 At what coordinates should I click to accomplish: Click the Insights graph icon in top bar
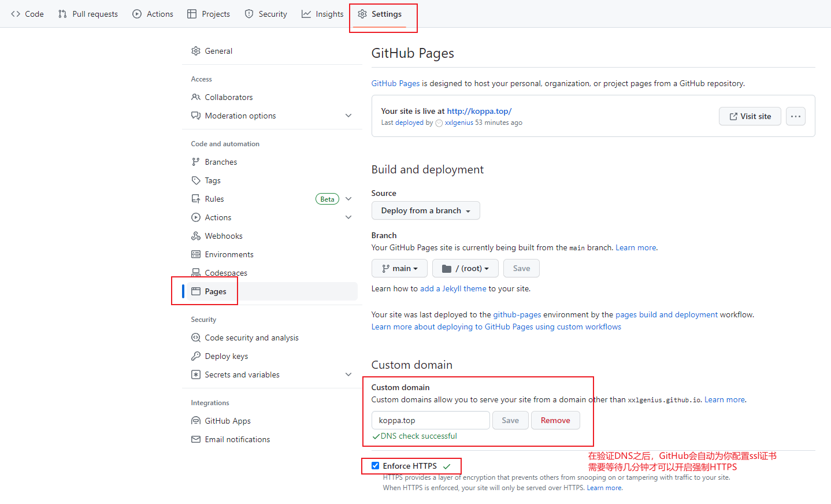306,14
